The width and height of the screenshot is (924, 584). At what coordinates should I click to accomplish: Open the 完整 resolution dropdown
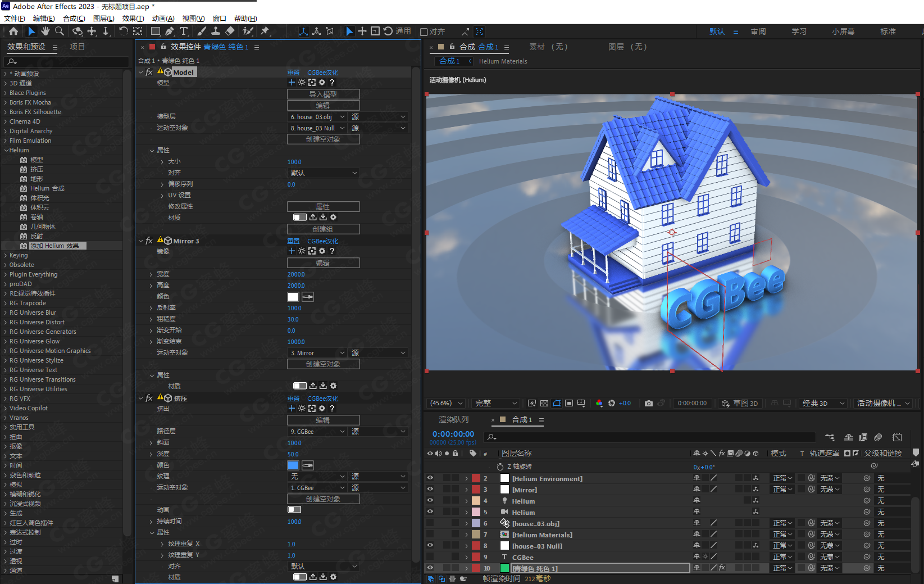(496, 403)
